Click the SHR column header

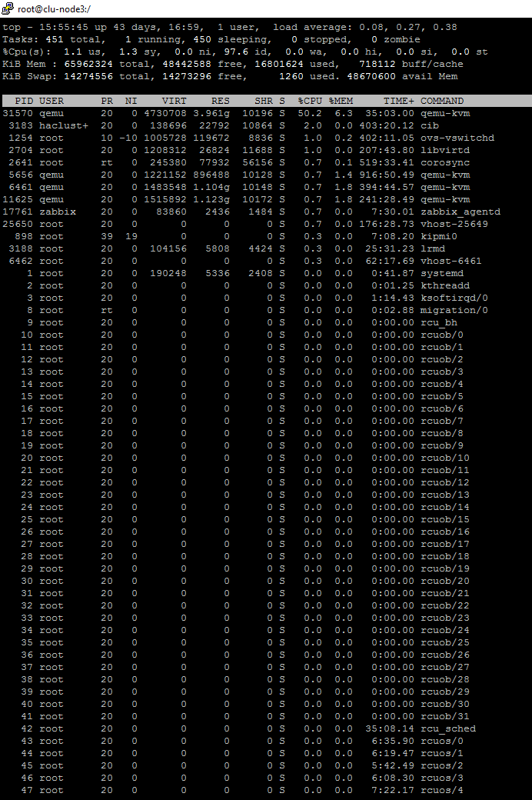pyautogui.click(x=264, y=101)
